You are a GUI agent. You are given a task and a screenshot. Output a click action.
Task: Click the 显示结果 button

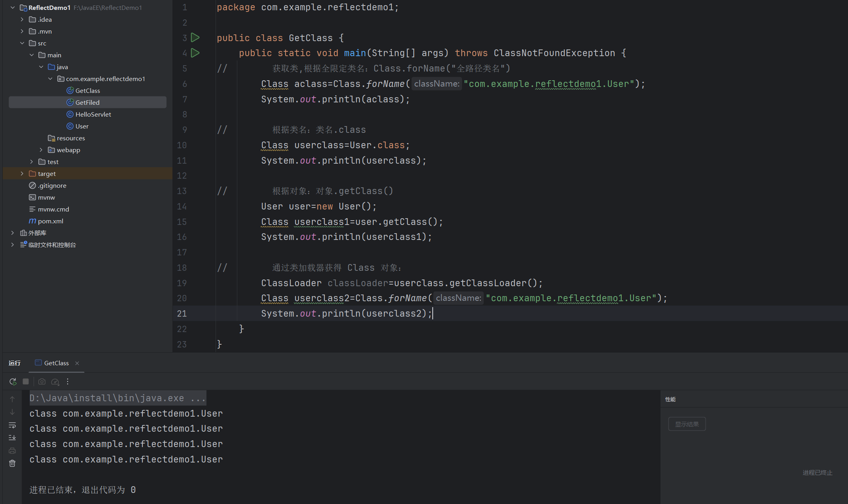[687, 424]
